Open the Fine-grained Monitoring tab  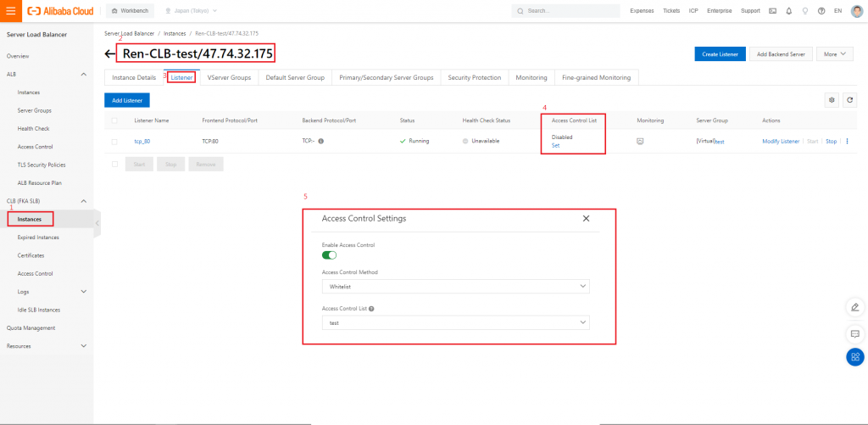[x=596, y=77]
